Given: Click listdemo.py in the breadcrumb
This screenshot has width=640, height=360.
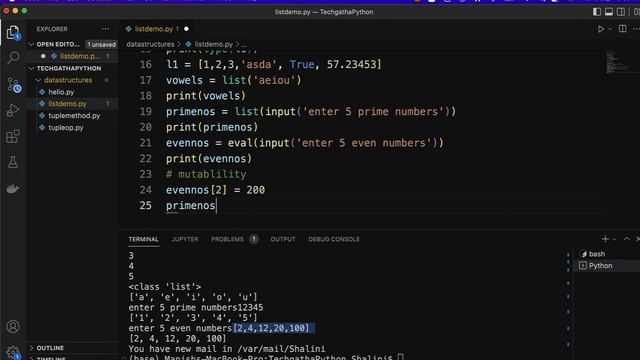Looking at the screenshot, I should coord(213,44).
